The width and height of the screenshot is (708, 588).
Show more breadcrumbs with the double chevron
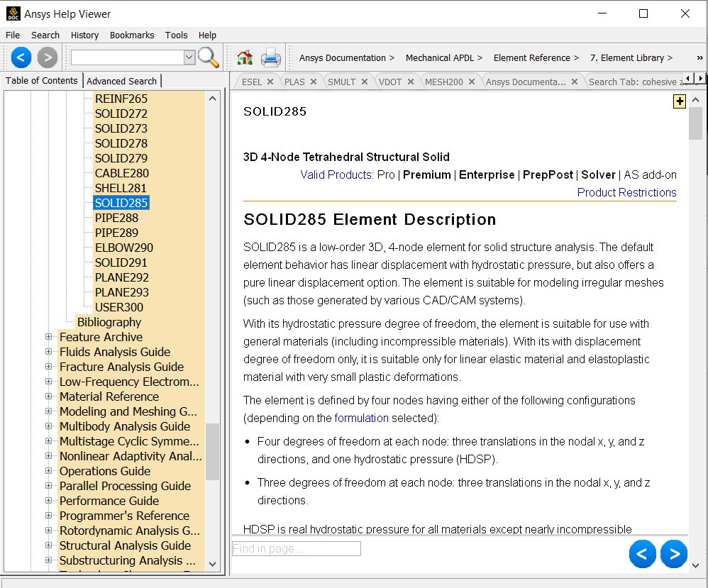[700, 57]
